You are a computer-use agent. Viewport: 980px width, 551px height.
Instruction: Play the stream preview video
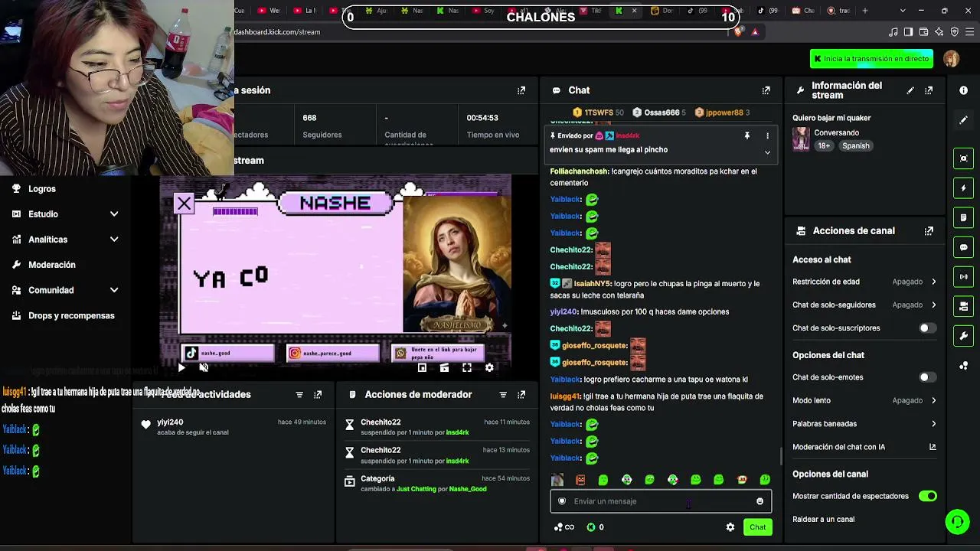[x=181, y=367]
